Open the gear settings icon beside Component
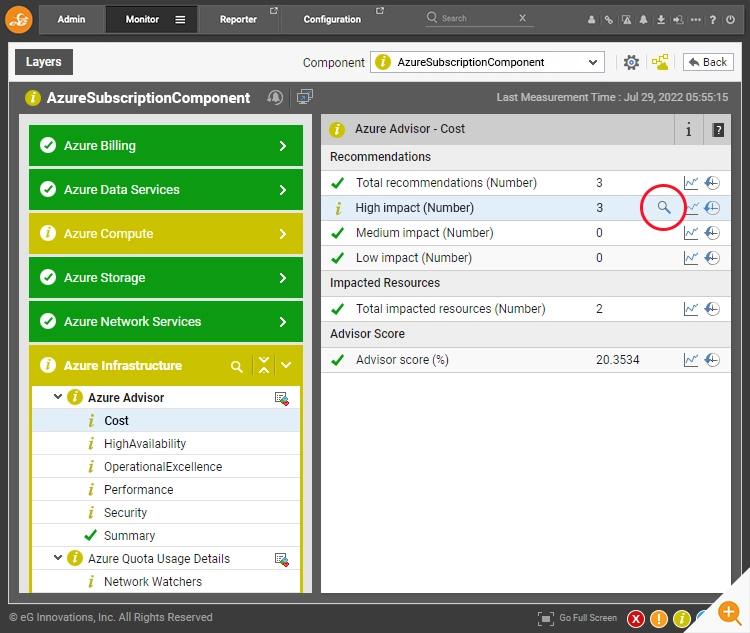Image resolution: width=750 pixels, height=633 pixels. pos(631,62)
